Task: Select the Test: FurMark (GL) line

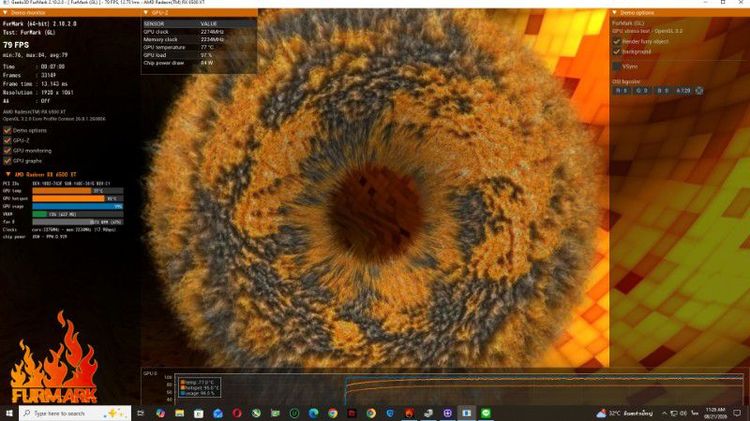Action: [29, 33]
